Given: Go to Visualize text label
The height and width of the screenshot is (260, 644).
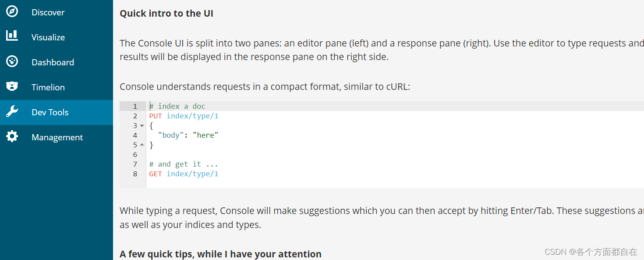Looking at the screenshot, I should point(48,37).
